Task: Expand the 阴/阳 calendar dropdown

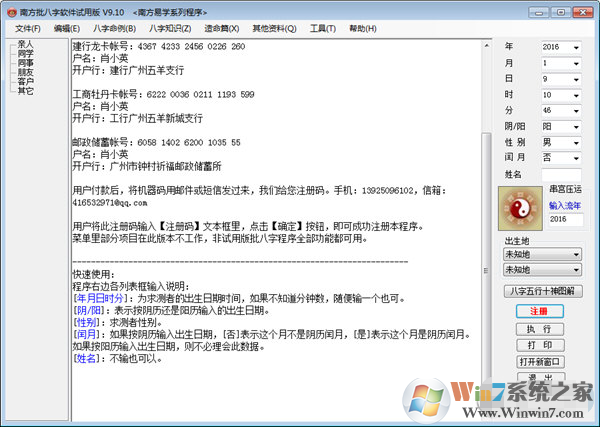Action: 576,127
